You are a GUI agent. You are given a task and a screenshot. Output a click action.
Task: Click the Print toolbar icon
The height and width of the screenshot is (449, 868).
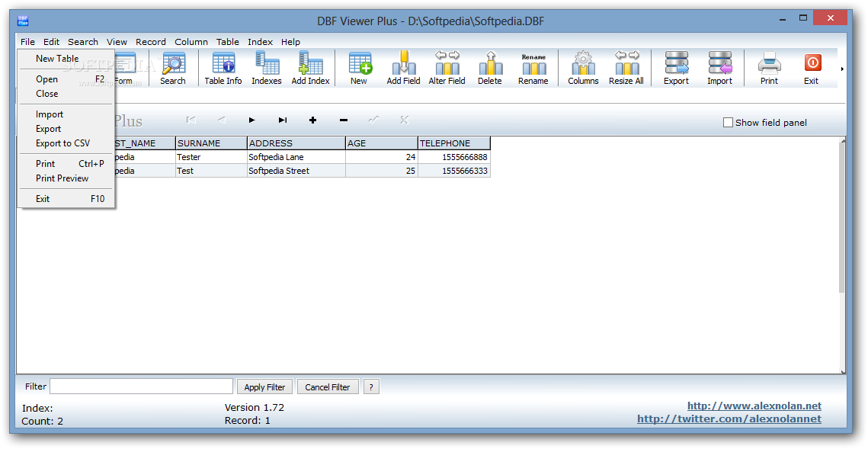coord(769,68)
